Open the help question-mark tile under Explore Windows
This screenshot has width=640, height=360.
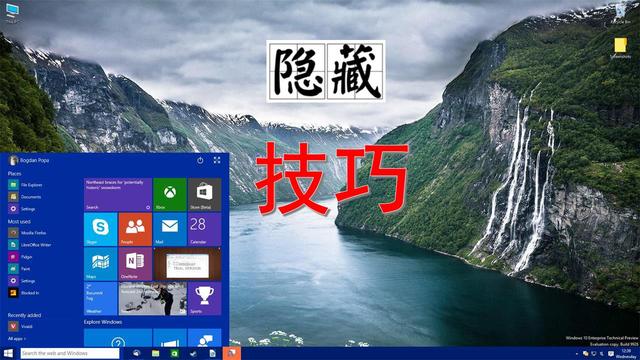118,338
